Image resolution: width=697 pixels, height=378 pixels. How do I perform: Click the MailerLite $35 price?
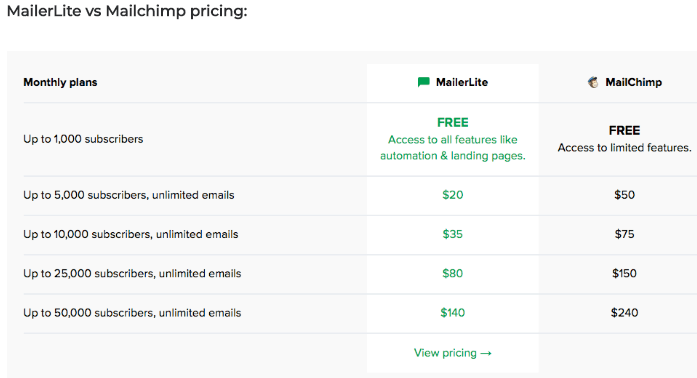[x=453, y=234]
